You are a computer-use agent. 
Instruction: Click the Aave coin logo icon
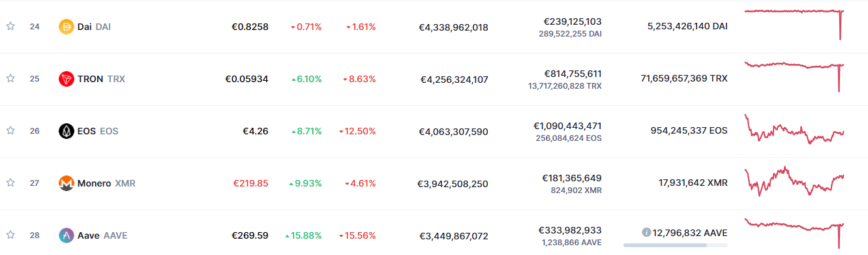click(67, 235)
